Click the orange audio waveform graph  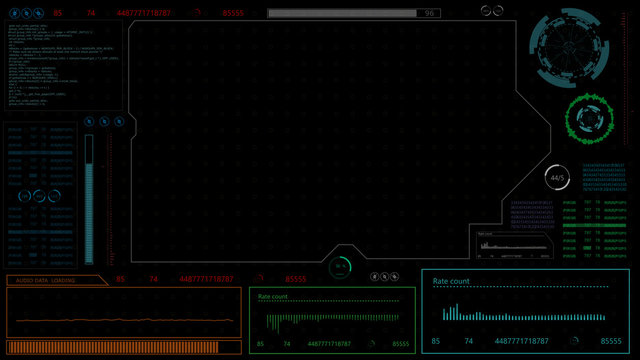click(124, 313)
